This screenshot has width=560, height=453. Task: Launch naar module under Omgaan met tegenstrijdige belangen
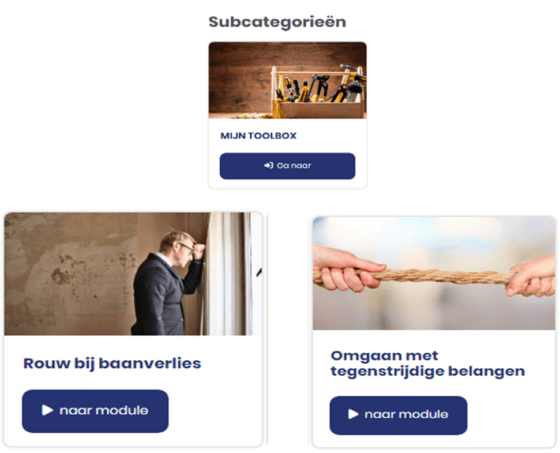pos(398,415)
